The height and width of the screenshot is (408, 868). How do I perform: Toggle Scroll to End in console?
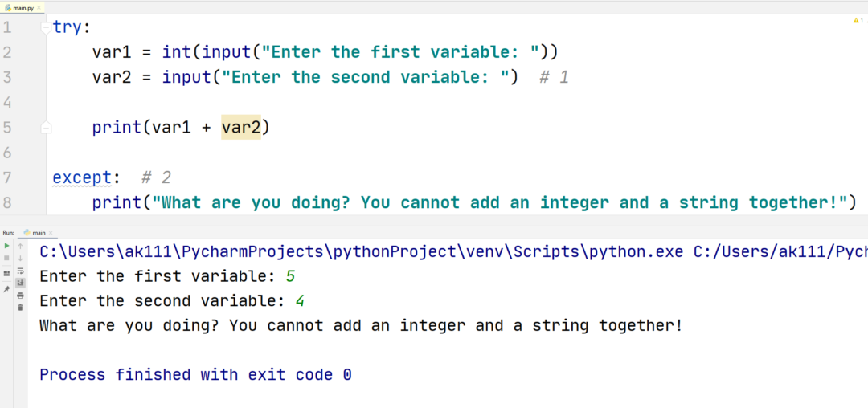coord(21,283)
